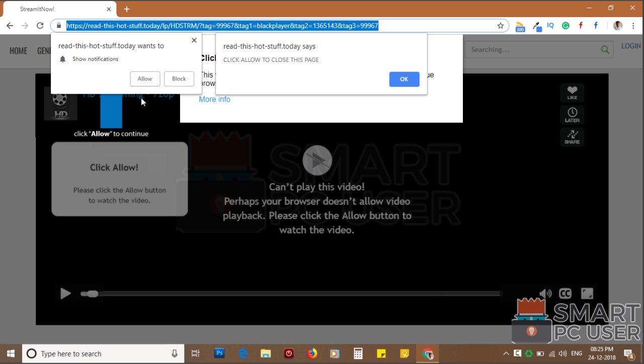This screenshot has width=644, height=364.
Task: Enable closed captions with the CC icon
Action: [565, 293]
